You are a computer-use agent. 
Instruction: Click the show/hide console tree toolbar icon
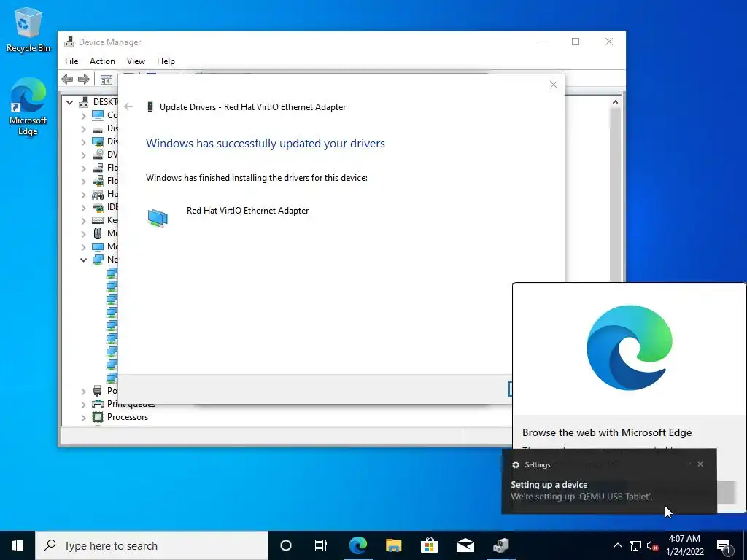pyautogui.click(x=107, y=79)
